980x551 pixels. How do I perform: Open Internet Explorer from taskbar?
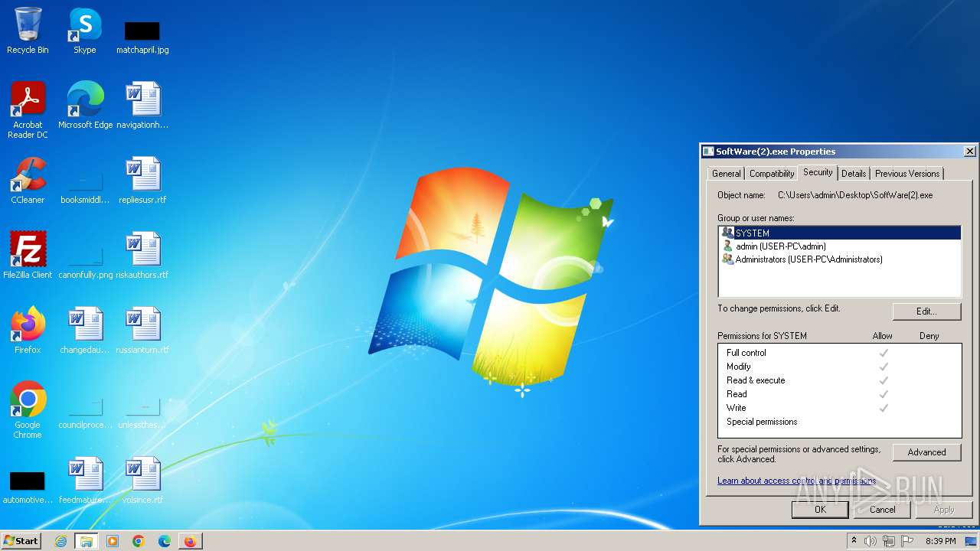click(60, 541)
